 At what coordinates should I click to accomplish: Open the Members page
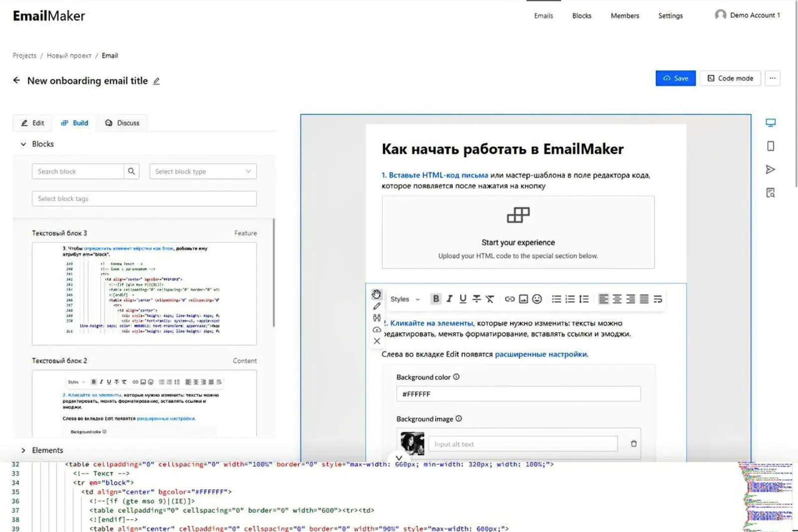coord(625,15)
